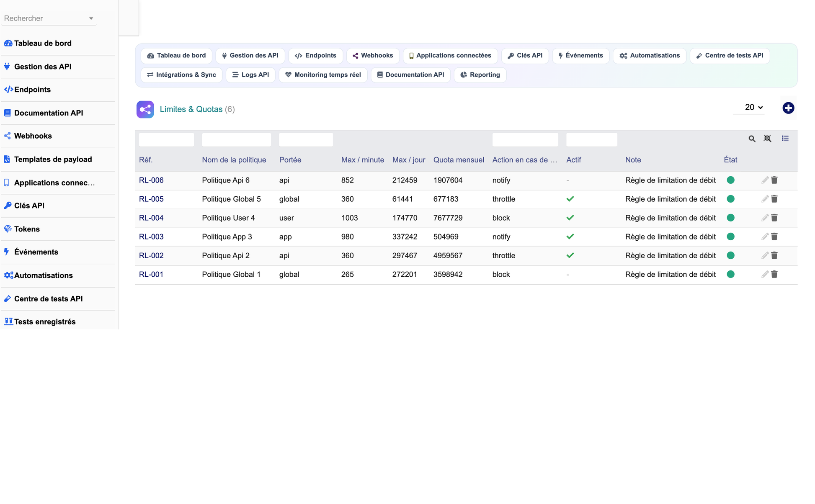Open Automatisations tab in top navigation

(x=650, y=56)
